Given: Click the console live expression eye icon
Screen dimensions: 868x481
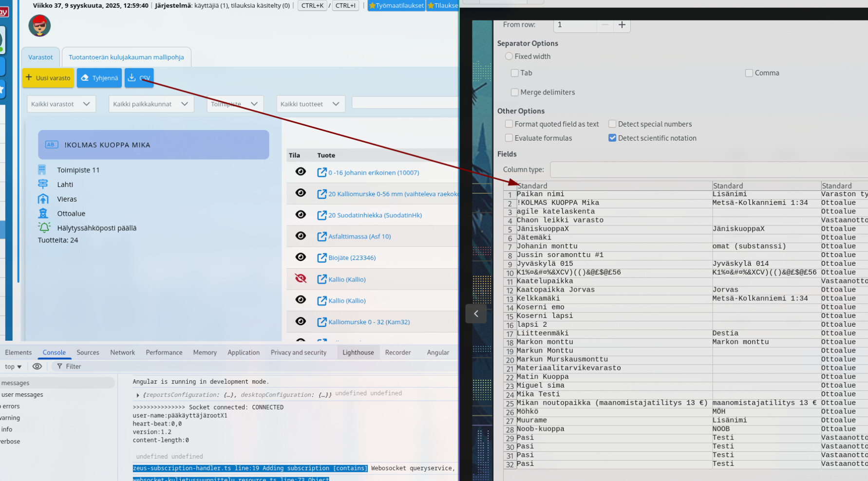Looking at the screenshot, I should tap(37, 366).
